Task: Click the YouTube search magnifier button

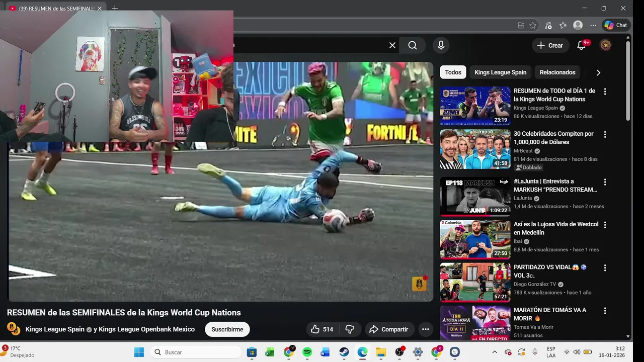Action: click(x=413, y=45)
